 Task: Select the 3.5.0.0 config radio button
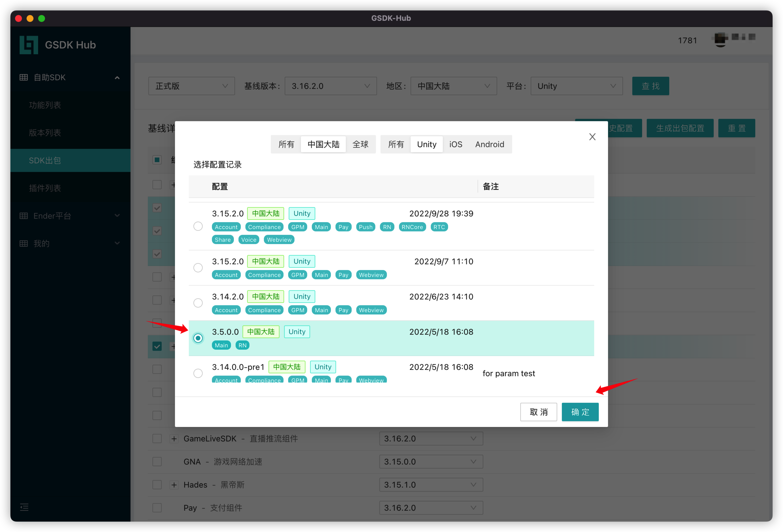click(198, 338)
